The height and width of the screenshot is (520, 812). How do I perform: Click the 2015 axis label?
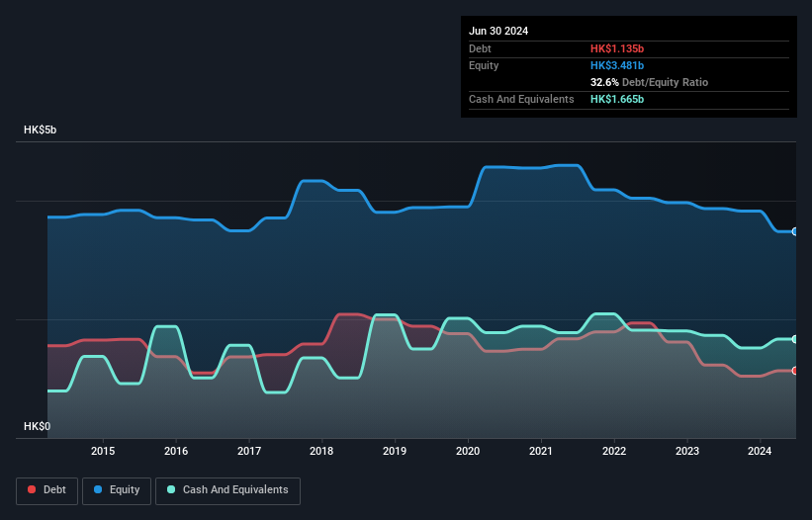tap(103, 451)
